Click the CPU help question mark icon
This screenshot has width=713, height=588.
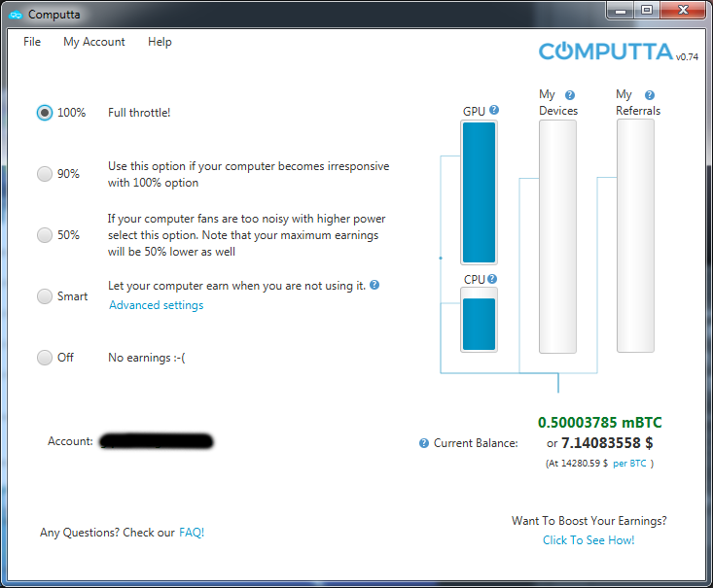pyautogui.click(x=492, y=279)
